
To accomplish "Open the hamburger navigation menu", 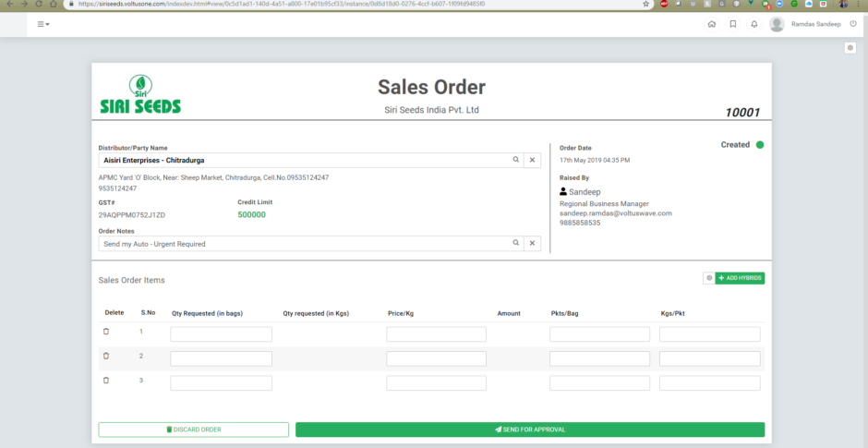I will pyautogui.click(x=43, y=24).
